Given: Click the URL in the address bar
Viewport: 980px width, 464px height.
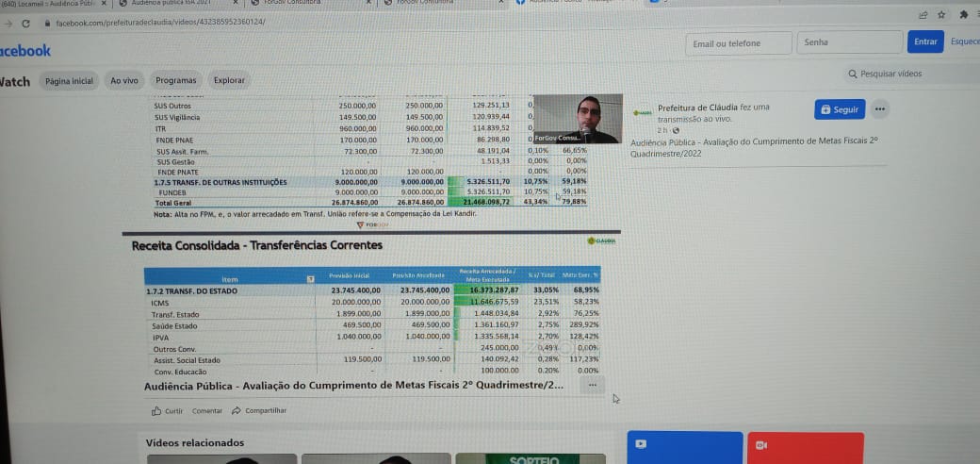Looking at the screenshot, I should (x=160, y=23).
